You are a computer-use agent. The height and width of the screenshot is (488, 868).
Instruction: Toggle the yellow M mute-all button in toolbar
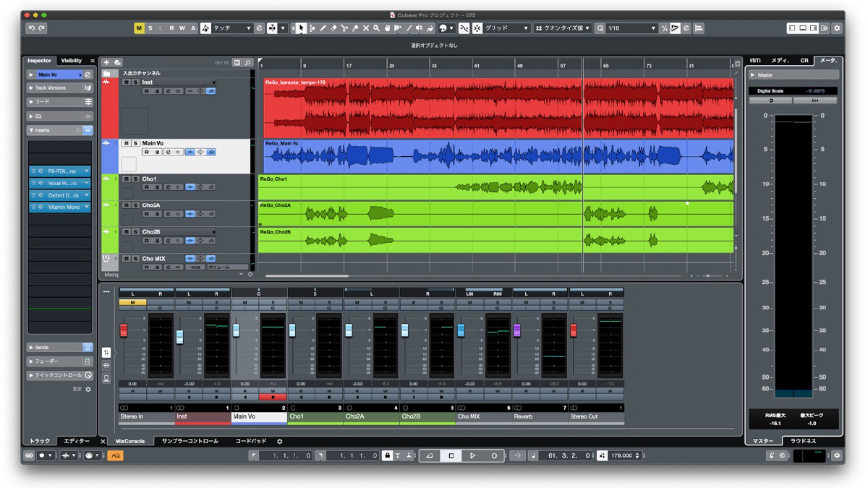click(x=139, y=28)
